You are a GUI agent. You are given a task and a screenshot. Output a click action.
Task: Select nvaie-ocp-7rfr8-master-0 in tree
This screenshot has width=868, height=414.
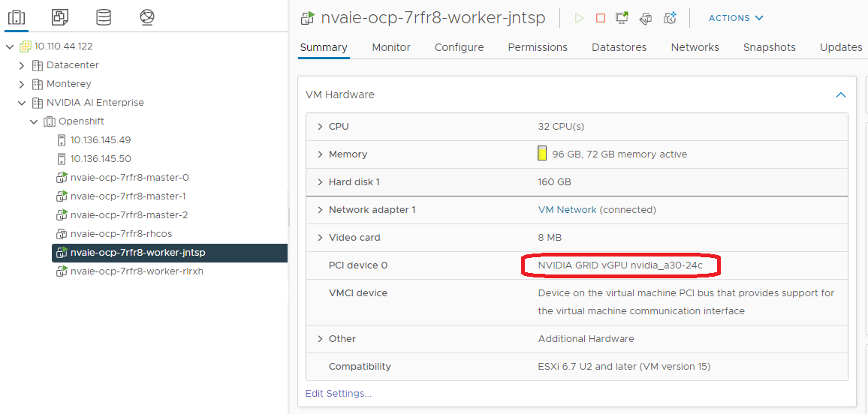pyautogui.click(x=129, y=178)
